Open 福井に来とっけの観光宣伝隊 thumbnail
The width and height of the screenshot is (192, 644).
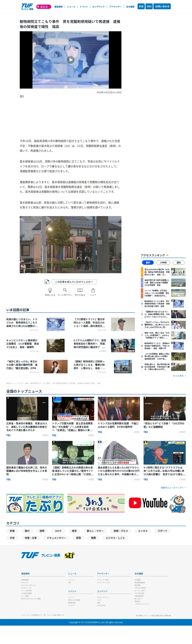click(x=55, y=366)
